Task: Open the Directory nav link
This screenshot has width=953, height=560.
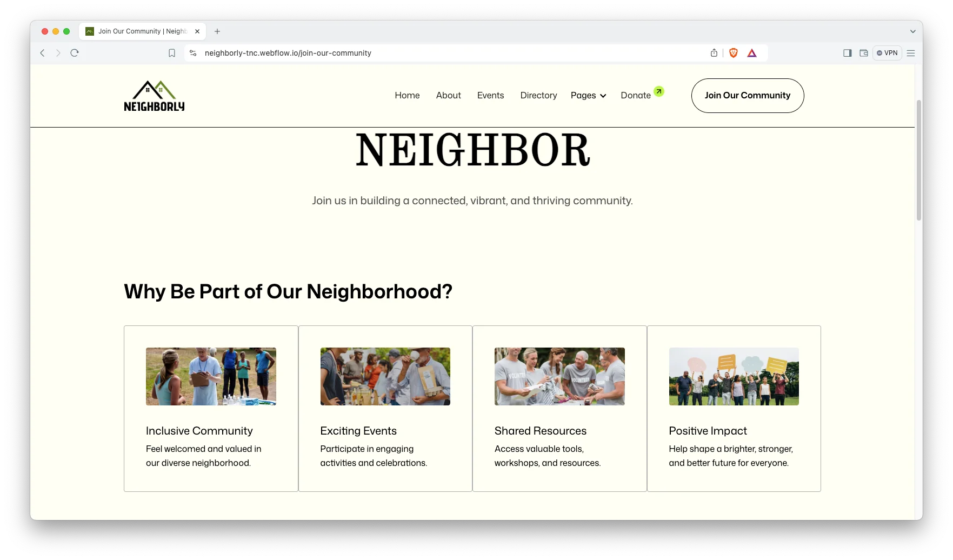Action: [538, 96]
